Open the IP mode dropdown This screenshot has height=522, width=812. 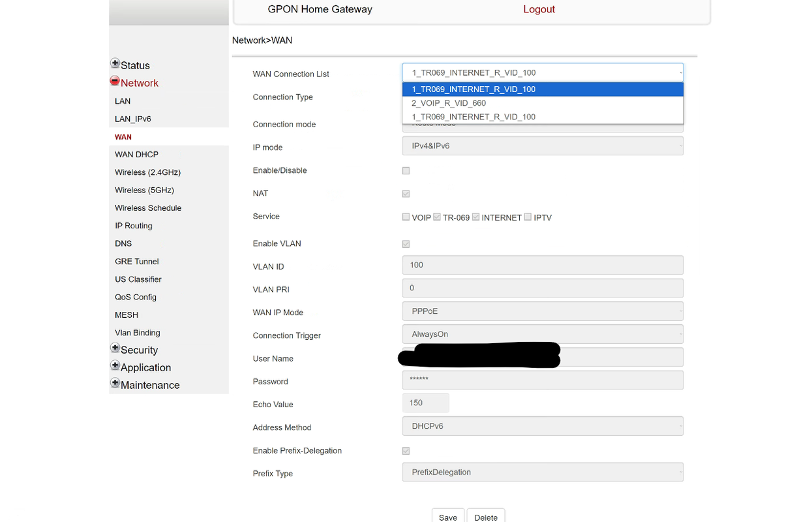coord(543,146)
